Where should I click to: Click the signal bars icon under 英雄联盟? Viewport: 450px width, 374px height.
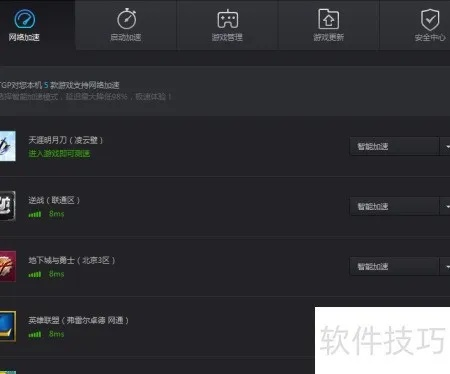pos(35,334)
